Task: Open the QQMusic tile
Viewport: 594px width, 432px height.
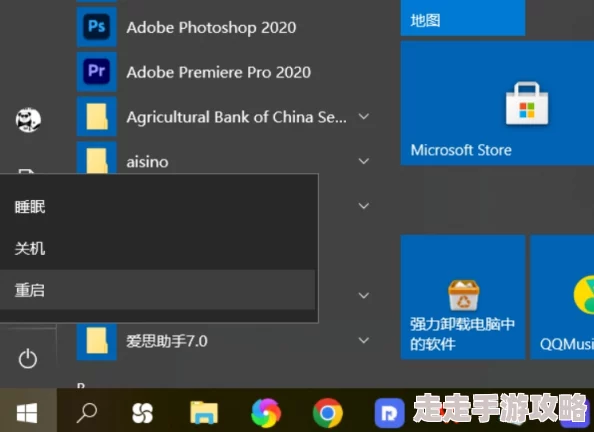Action: (562, 297)
